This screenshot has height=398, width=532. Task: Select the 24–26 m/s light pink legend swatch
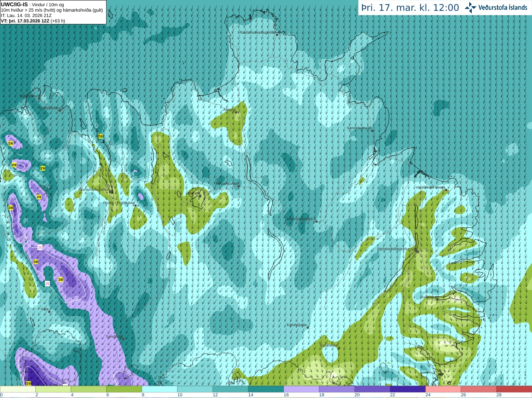pos(443,389)
